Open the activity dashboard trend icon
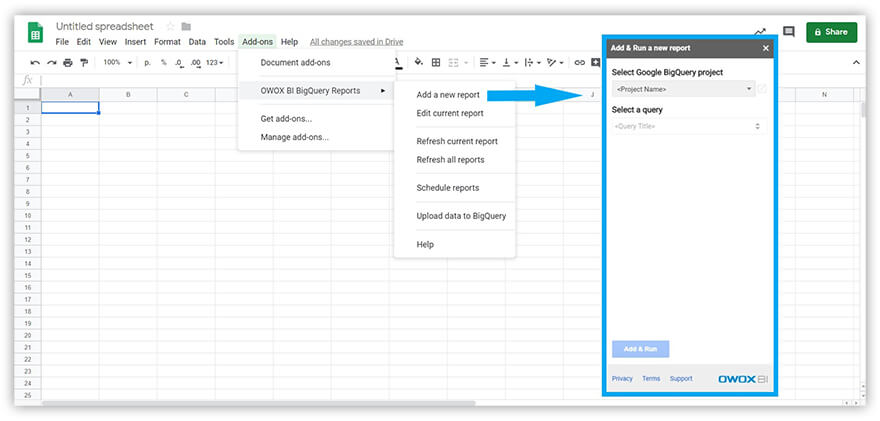The height and width of the screenshot is (421, 880). pyautogui.click(x=760, y=32)
